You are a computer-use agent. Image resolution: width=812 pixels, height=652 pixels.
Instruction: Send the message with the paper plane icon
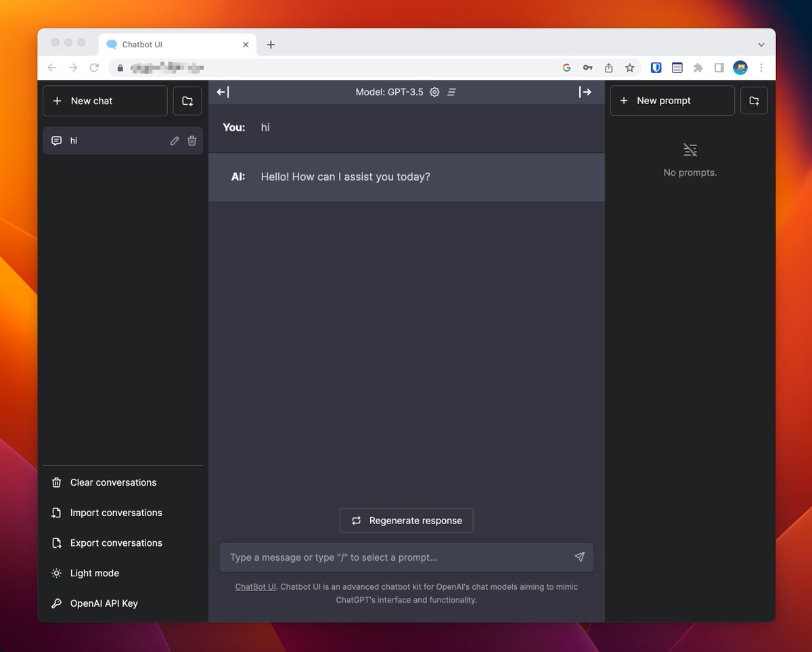(579, 557)
